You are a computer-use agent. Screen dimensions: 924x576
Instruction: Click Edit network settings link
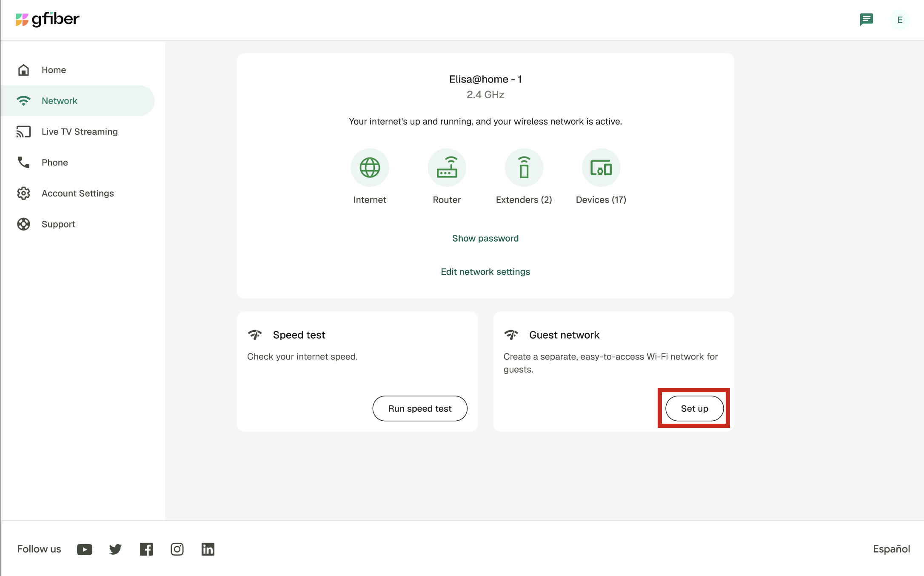[485, 272]
